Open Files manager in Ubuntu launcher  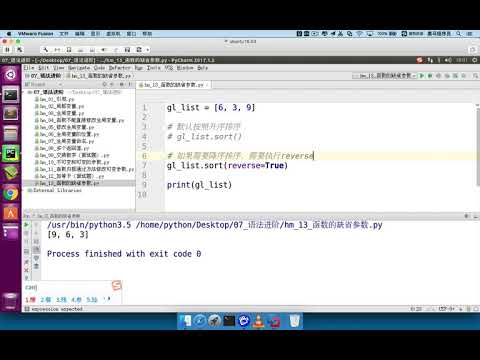11,133
